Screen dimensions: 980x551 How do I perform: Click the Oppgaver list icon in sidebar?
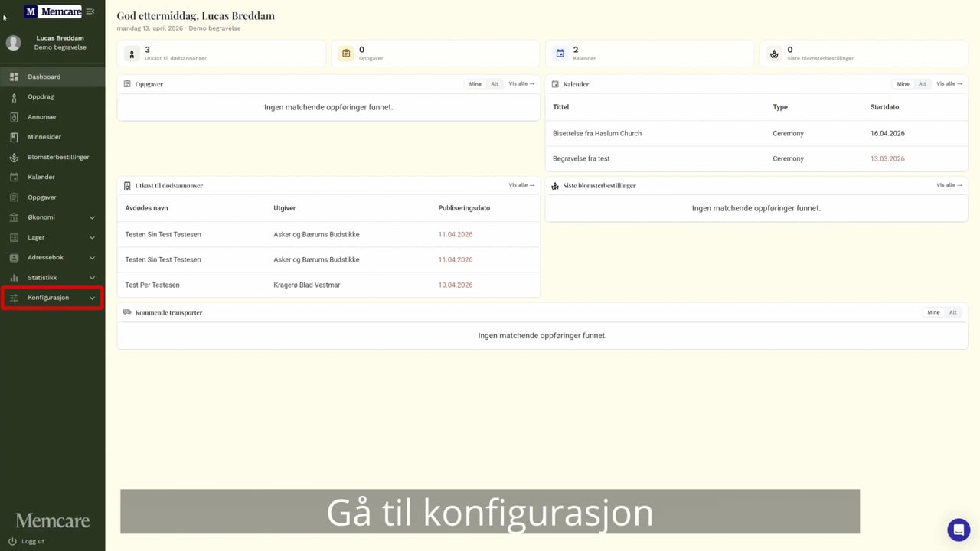[x=14, y=197]
